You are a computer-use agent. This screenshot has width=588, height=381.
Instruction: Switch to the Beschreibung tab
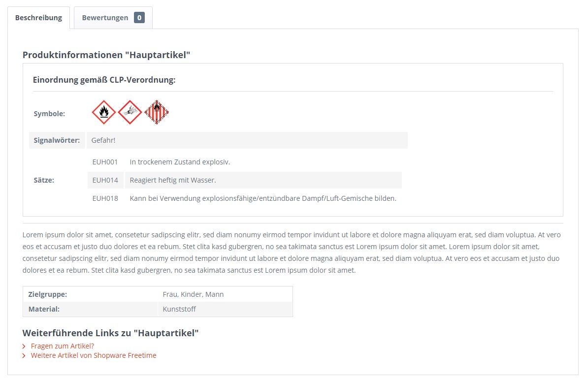pos(38,18)
